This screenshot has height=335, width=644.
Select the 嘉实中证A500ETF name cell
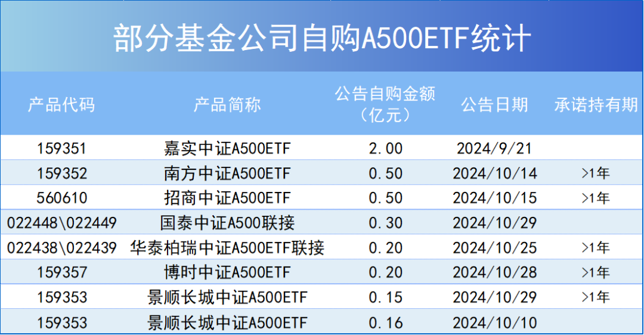tap(227, 148)
